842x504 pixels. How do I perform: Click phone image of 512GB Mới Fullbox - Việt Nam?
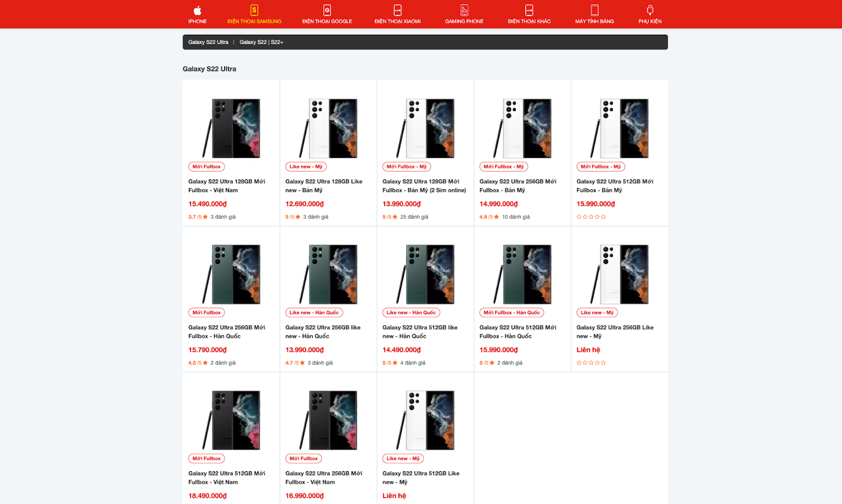231,420
